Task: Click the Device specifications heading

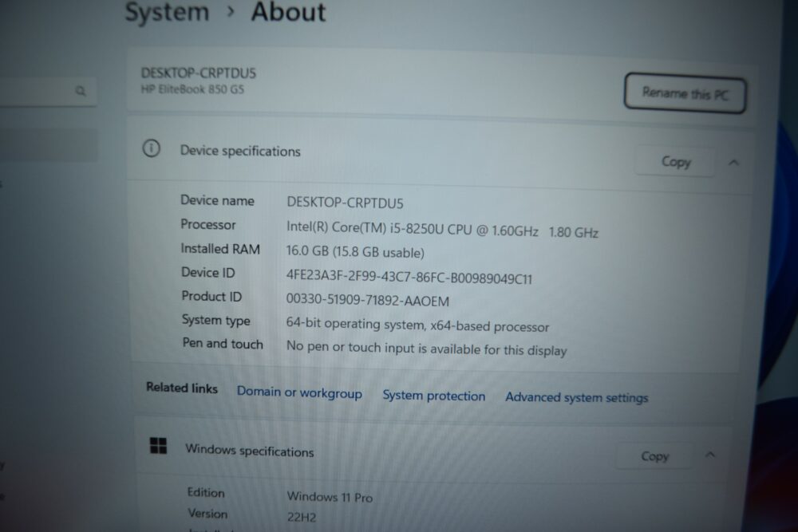Action: coord(240,151)
